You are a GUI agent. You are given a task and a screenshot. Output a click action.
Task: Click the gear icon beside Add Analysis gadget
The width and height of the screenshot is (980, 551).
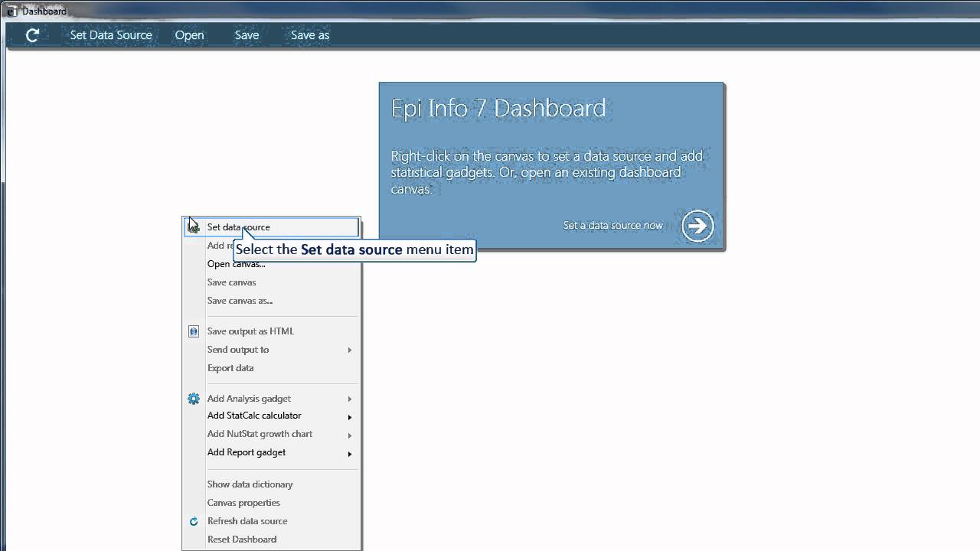(194, 399)
